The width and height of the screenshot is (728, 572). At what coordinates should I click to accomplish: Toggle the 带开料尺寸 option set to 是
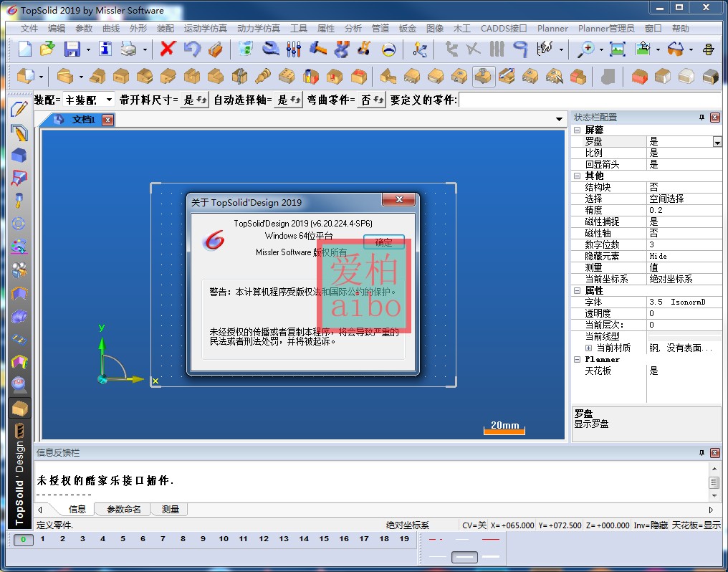194,100
